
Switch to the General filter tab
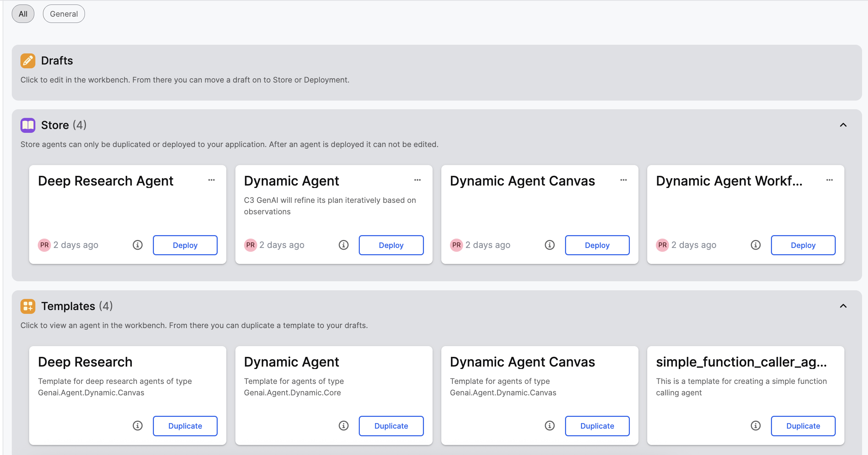pos(64,14)
